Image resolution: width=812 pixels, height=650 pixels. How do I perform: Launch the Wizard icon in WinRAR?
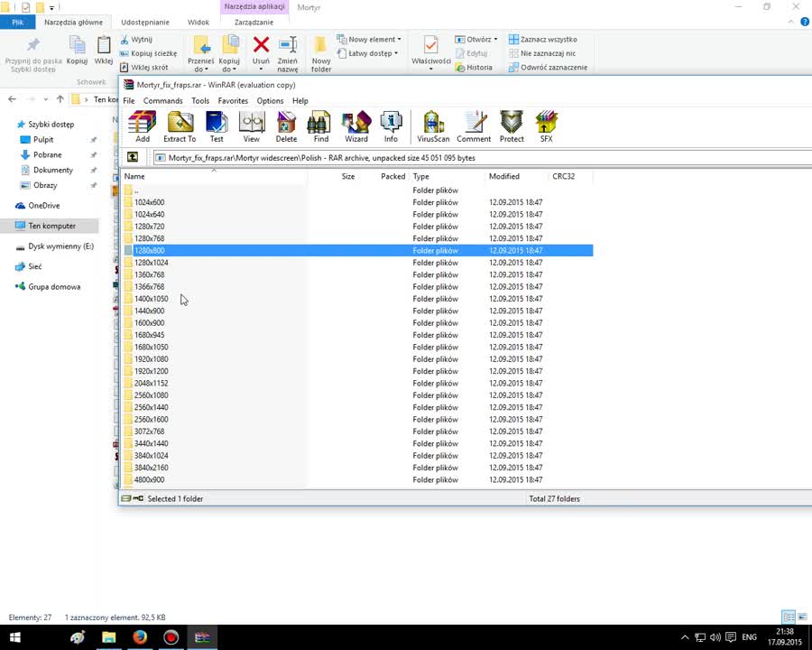click(356, 125)
